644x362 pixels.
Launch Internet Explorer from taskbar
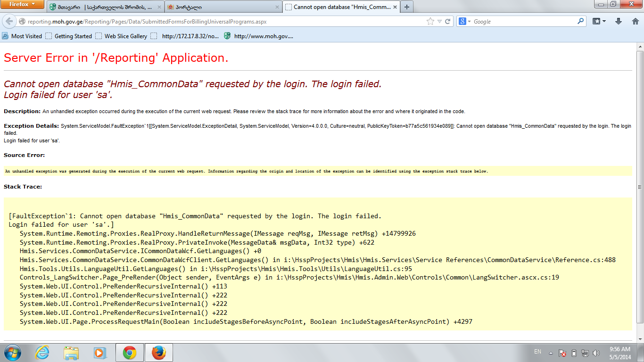(42, 353)
